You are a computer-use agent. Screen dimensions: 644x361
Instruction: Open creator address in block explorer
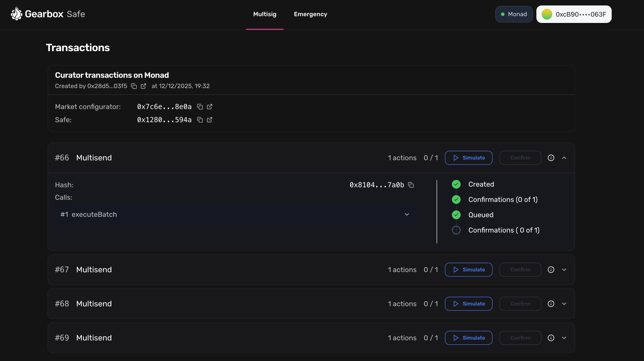[x=143, y=86]
